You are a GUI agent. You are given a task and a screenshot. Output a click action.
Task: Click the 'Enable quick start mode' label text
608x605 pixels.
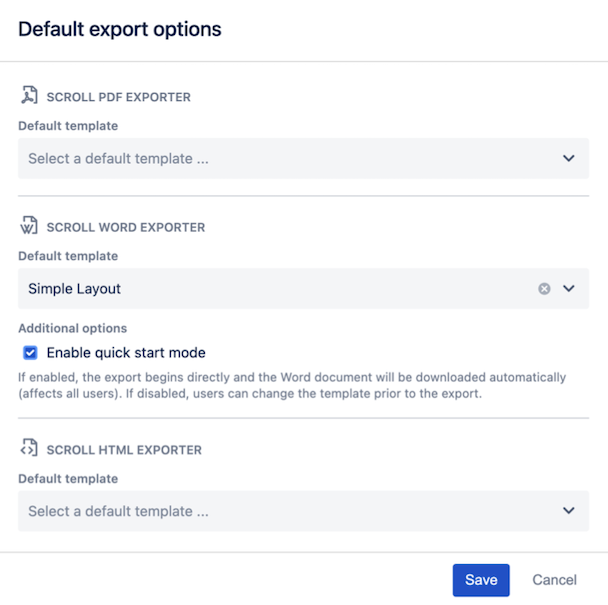pyautogui.click(x=126, y=353)
